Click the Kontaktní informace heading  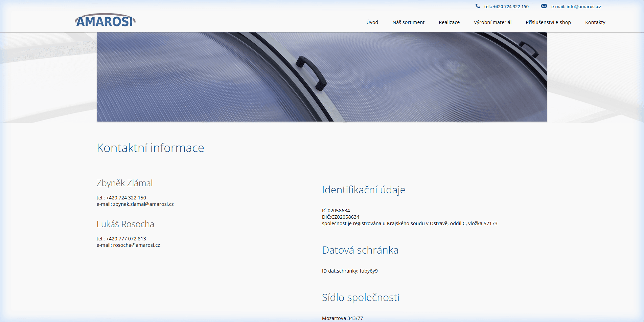(150, 148)
